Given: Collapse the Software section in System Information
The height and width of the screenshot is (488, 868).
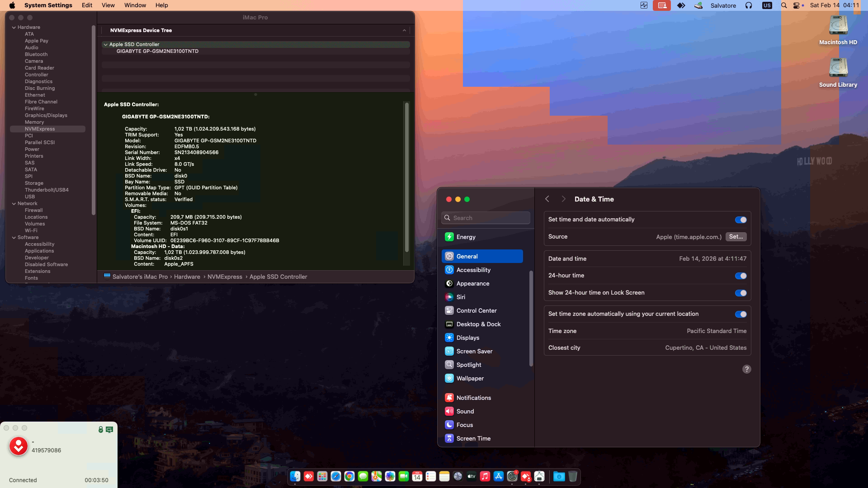Looking at the screenshot, I should pyautogui.click(x=14, y=237).
